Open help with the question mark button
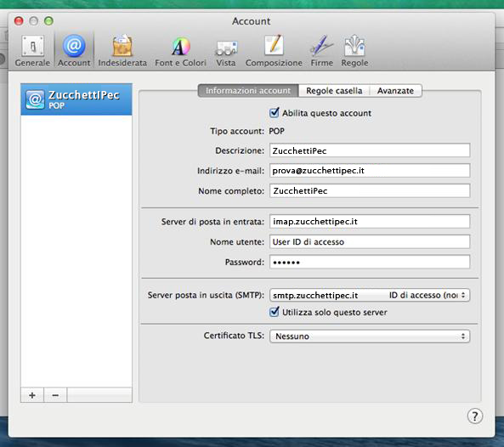The image size is (504, 447). point(475,416)
